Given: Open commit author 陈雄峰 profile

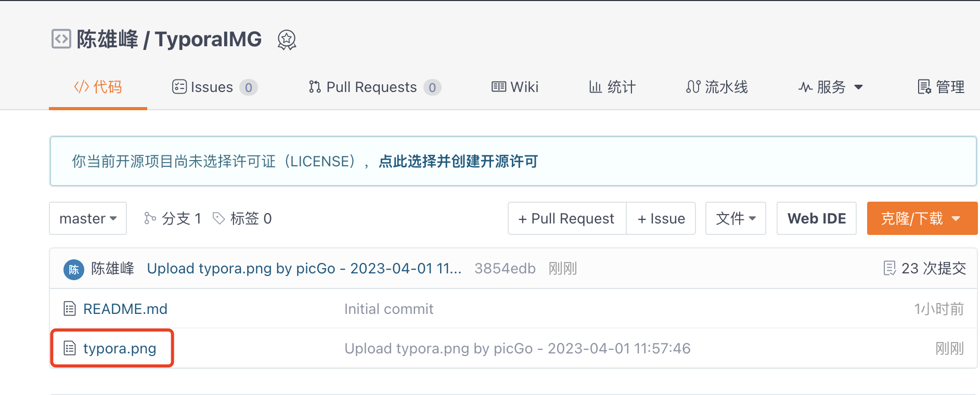Looking at the screenshot, I should [x=113, y=269].
